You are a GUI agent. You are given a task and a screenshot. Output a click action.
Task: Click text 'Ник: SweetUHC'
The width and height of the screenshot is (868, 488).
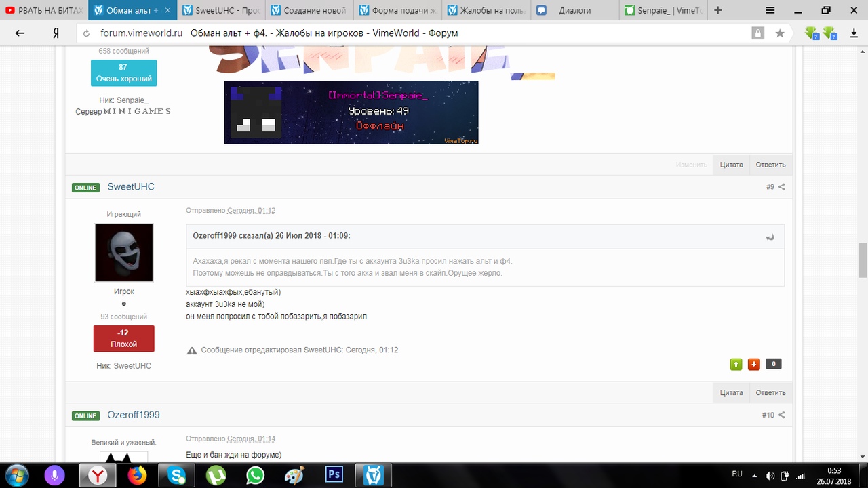coord(123,366)
